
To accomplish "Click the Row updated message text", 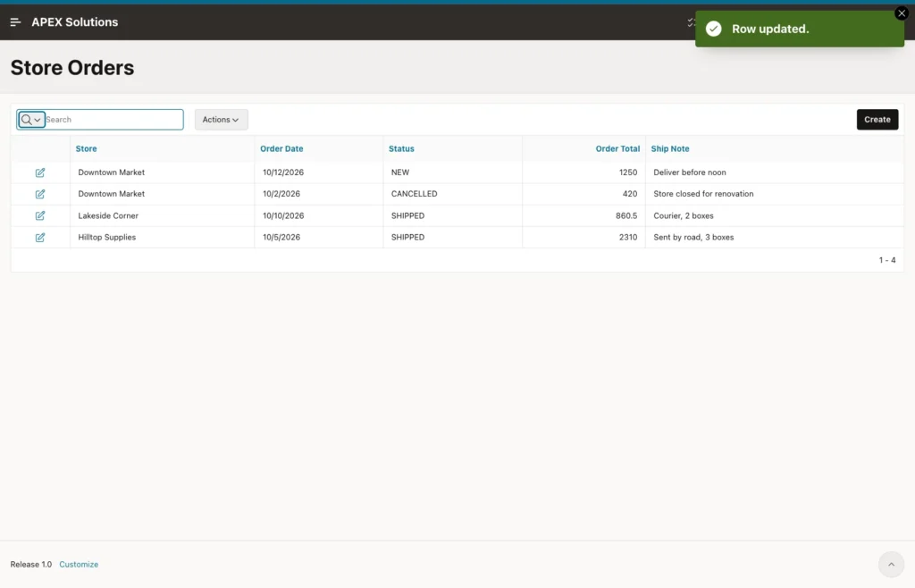I will tap(770, 29).
